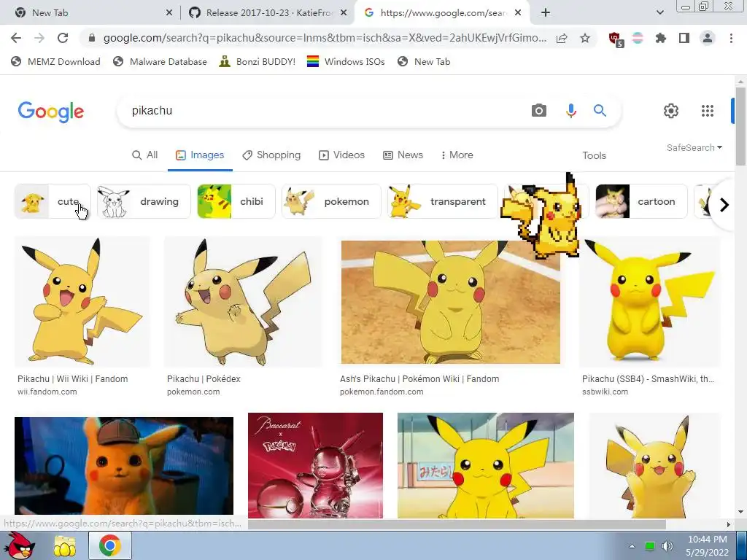Open uBlock Origin extension icon
This screenshot has width=747, height=560.
point(616,39)
